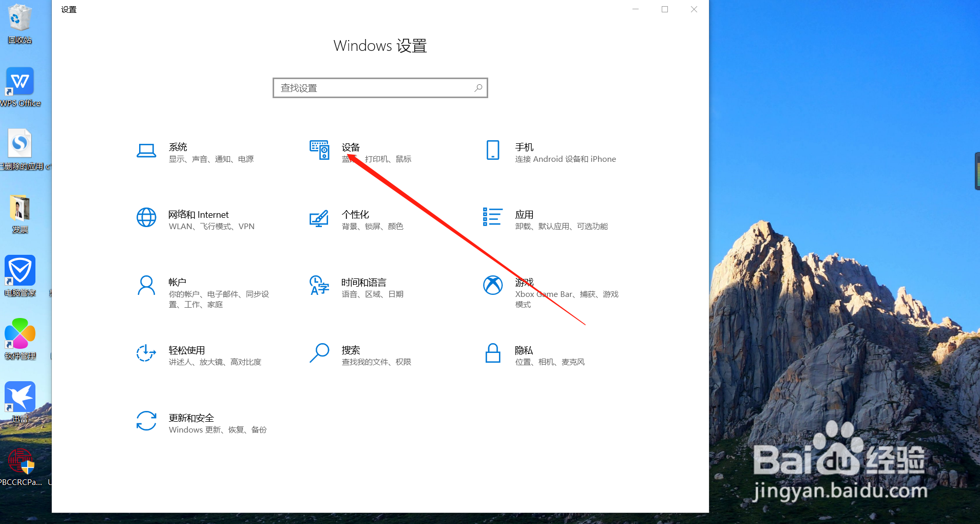980x524 pixels.
Task: Click 'Windows 更新、恢复、备份' description
Action: tap(218, 430)
